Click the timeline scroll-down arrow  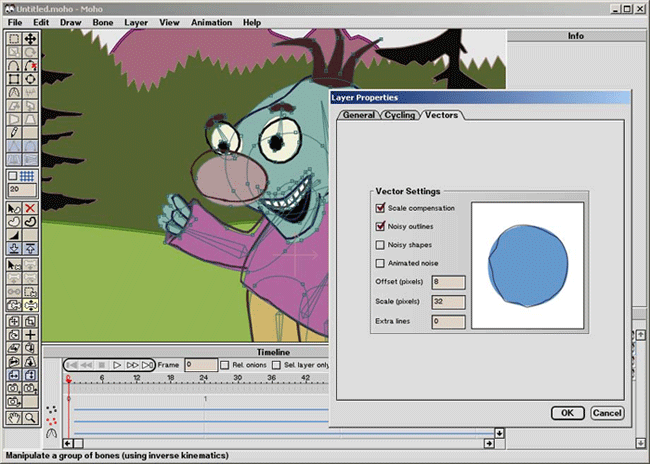500,433
